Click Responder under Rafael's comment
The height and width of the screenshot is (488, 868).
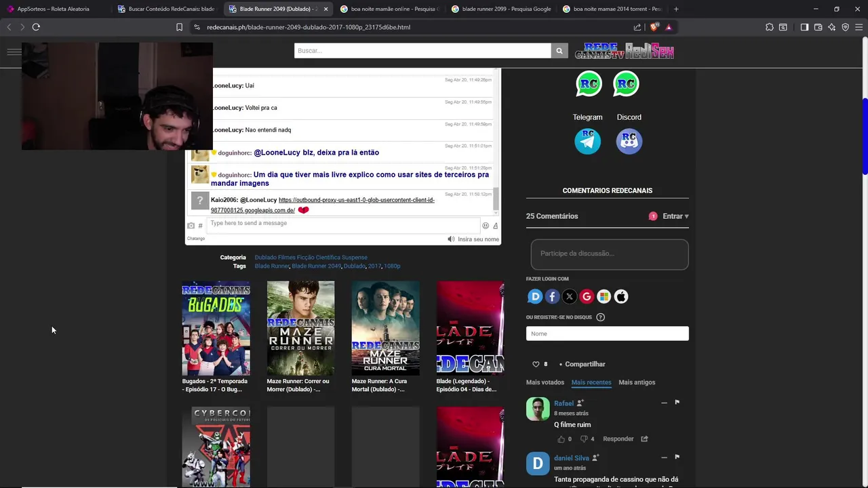(x=618, y=439)
